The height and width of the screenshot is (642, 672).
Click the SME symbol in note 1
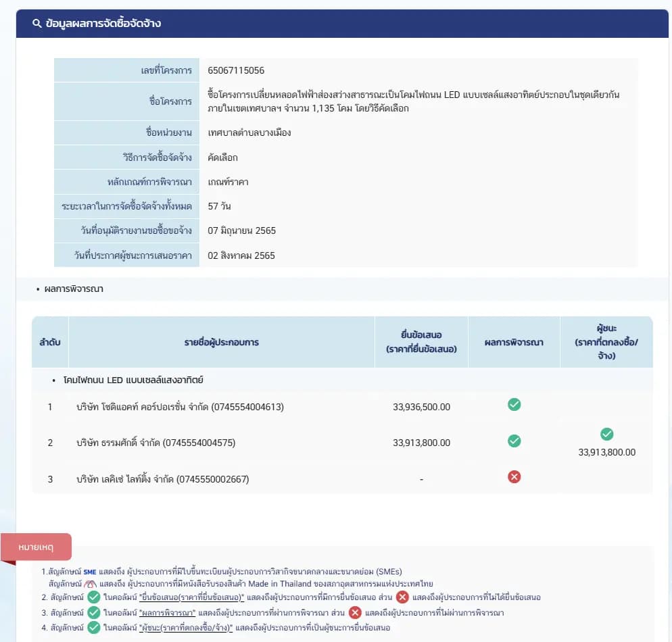coord(90,572)
